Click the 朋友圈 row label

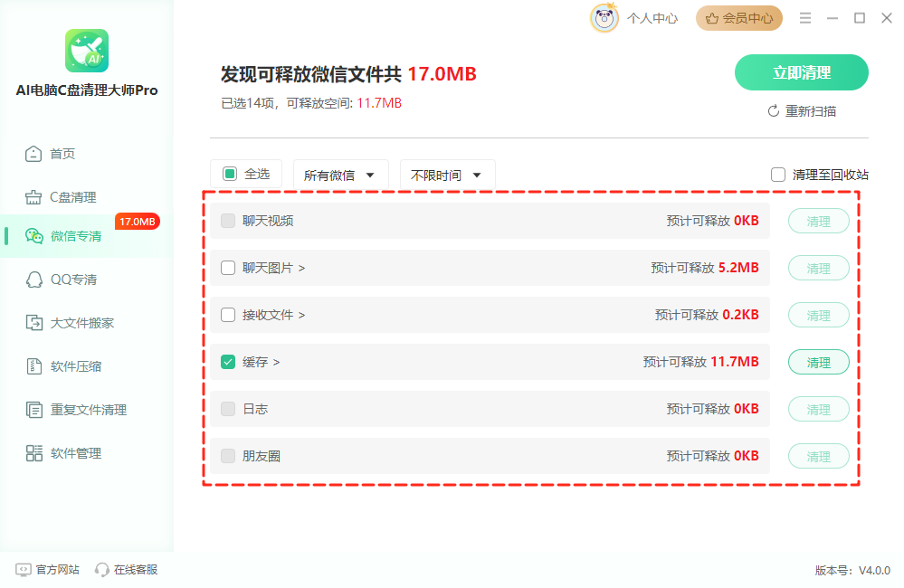[262, 456]
